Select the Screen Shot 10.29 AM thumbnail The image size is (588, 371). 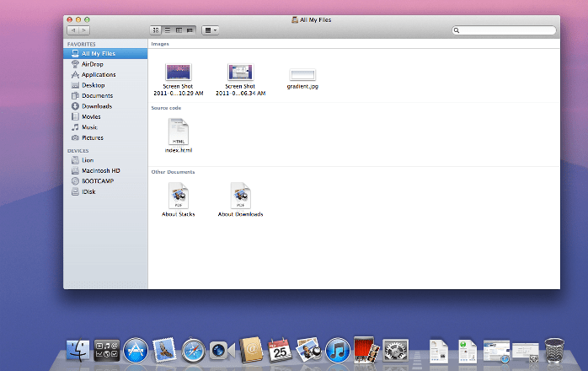point(179,72)
